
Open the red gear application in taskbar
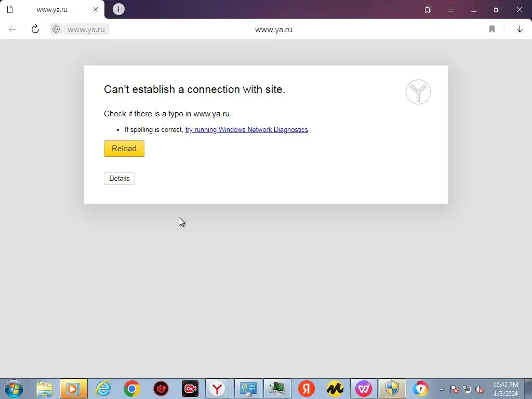click(161, 389)
